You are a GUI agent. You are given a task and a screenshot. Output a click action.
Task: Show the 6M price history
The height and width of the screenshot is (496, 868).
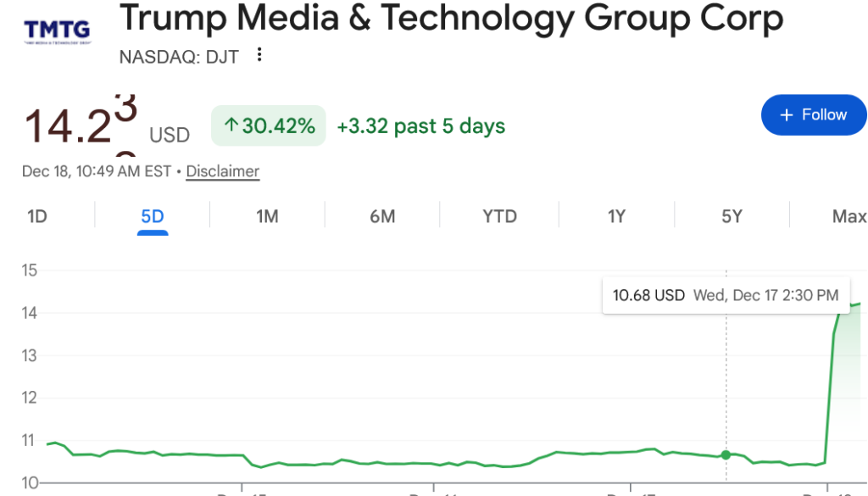[382, 216]
